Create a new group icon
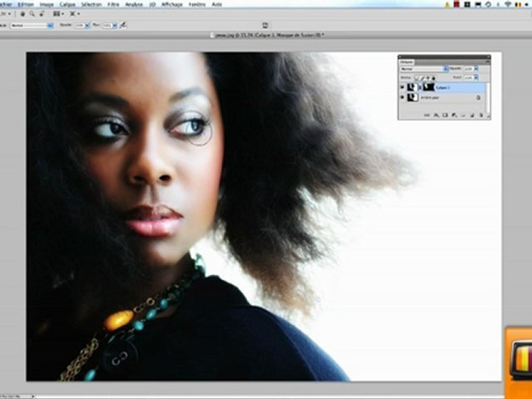This screenshot has width=532, height=399. [463, 116]
